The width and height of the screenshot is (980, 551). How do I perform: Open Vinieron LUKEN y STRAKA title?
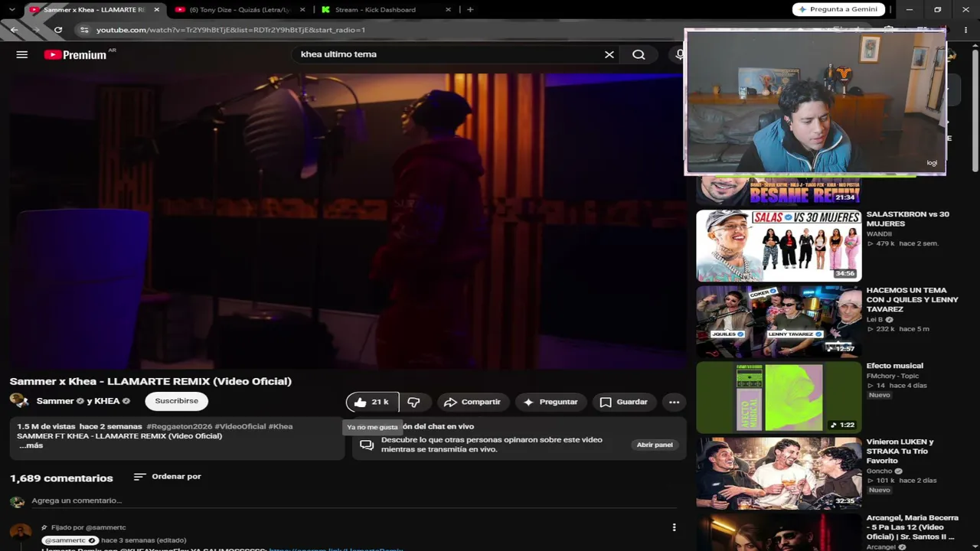pyautogui.click(x=900, y=452)
